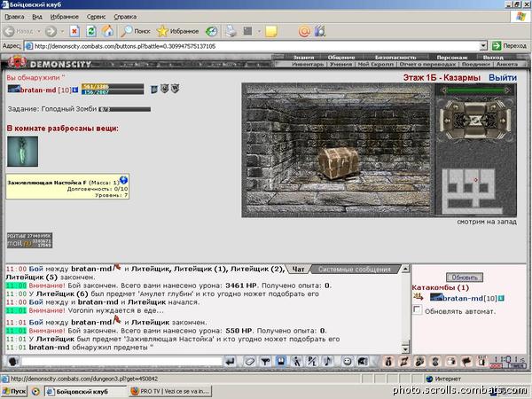Open the Back history dropdown arrow
This screenshot has width=532, height=399.
tap(39, 31)
